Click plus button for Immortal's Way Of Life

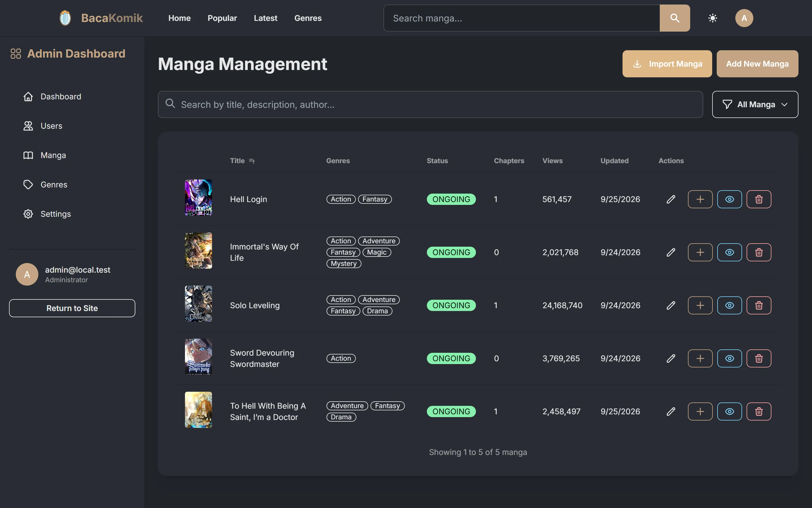(700, 252)
